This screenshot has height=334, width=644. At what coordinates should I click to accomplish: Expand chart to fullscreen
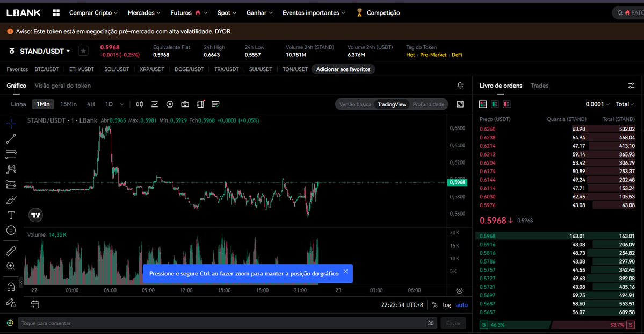click(x=460, y=104)
